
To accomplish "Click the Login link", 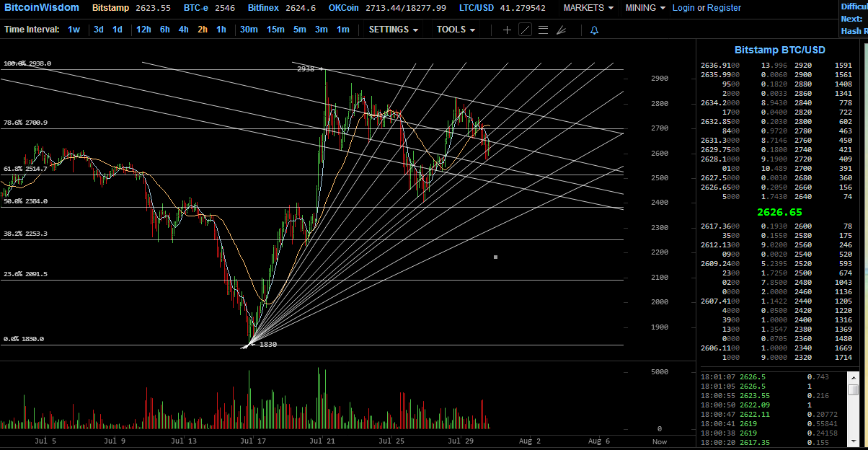I will click(683, 8).
